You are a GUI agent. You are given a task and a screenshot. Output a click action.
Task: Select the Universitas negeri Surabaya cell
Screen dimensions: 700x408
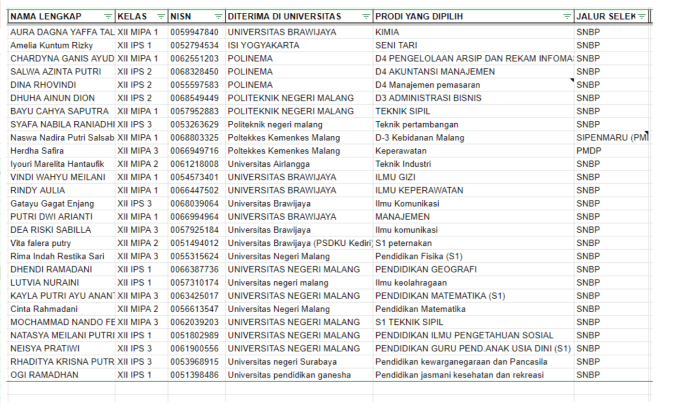(x=283, y=361)
